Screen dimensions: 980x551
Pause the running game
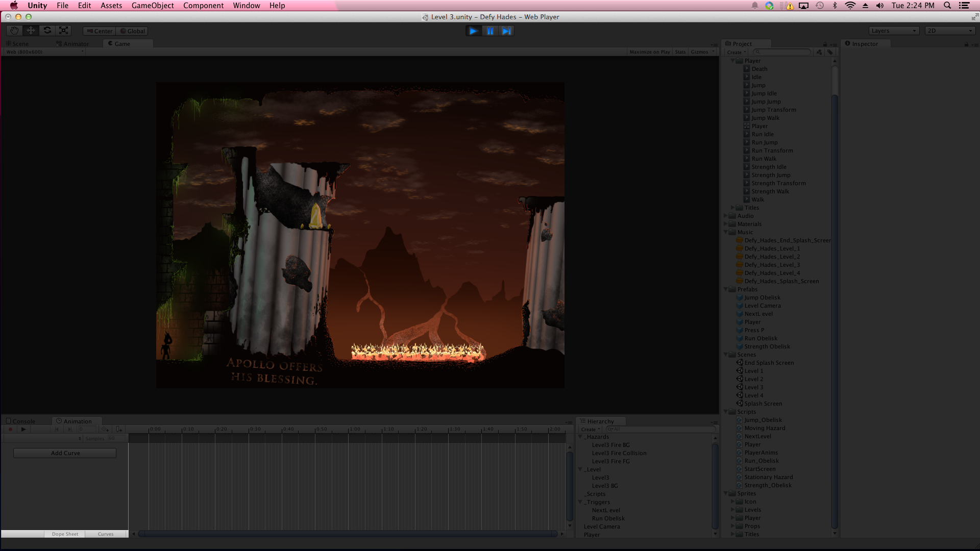click(490, 31)
